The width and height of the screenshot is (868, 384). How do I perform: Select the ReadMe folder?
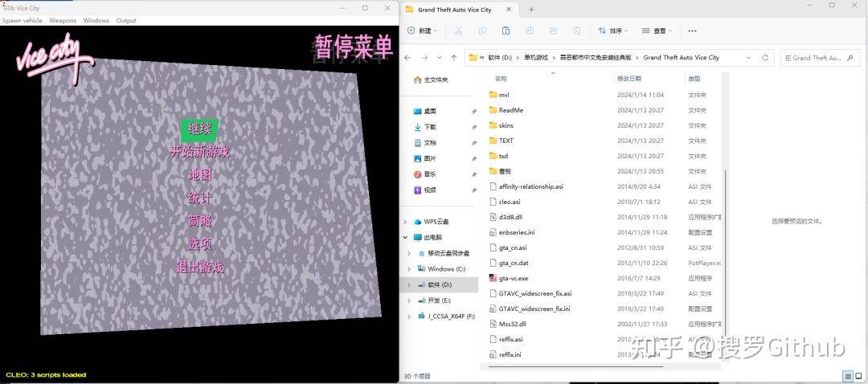510,110
